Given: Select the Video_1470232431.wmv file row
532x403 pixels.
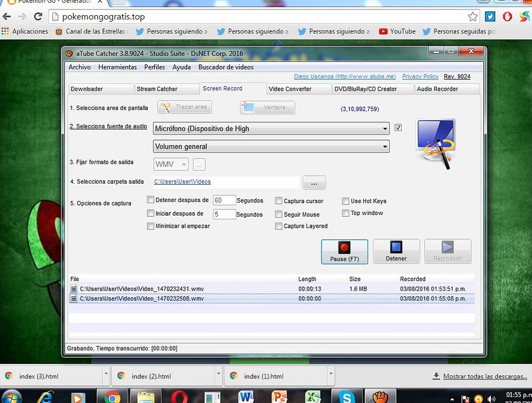Looking at the screenshot, I should [271, 289].
